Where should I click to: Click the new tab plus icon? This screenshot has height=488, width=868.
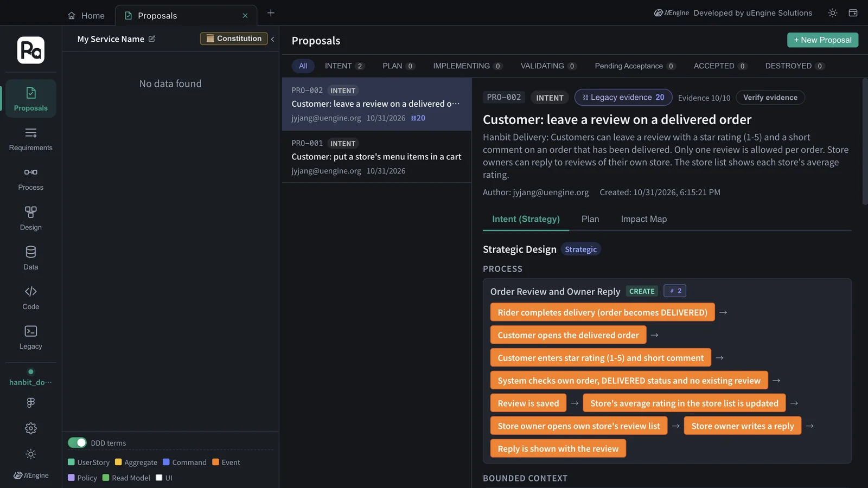point(271,13)
